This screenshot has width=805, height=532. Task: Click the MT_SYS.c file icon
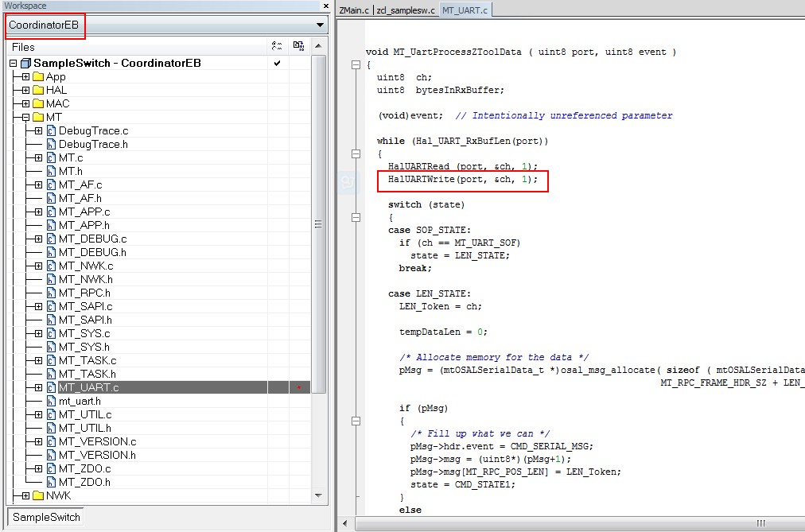[x=51, y=333]
